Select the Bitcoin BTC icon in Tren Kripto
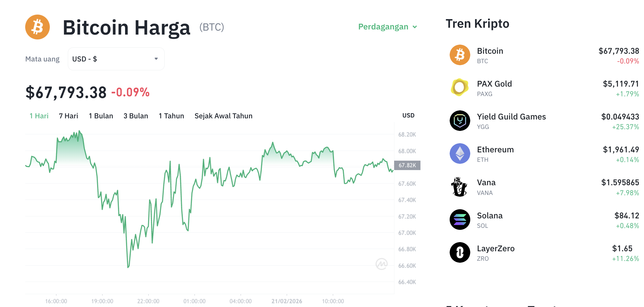 [x=460, y=55]
